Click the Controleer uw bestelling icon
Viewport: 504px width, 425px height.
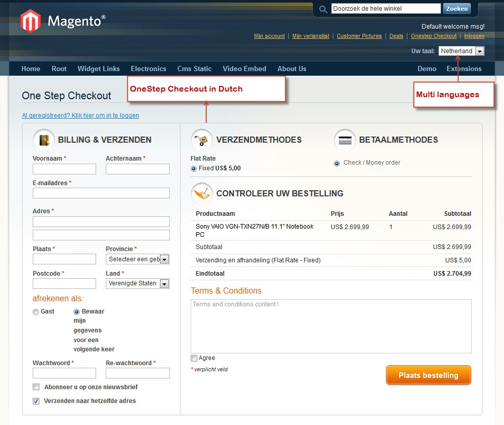(x=202, y=193)
